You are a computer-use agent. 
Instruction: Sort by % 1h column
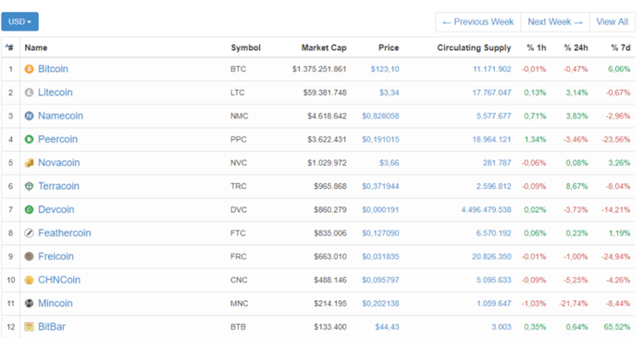(537, 48)
